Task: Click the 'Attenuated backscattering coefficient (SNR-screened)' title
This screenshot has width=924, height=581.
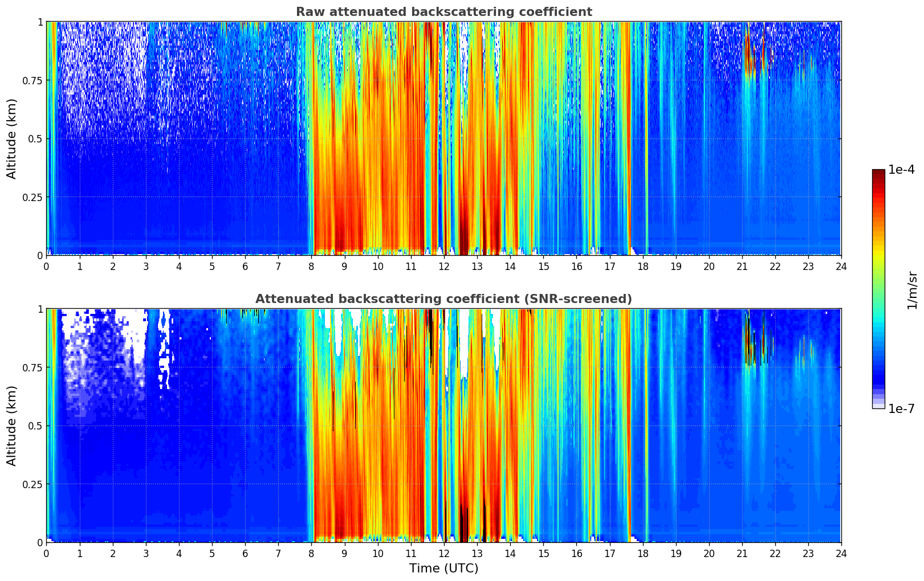Action: pyautogui.click(x=443, y=299)
